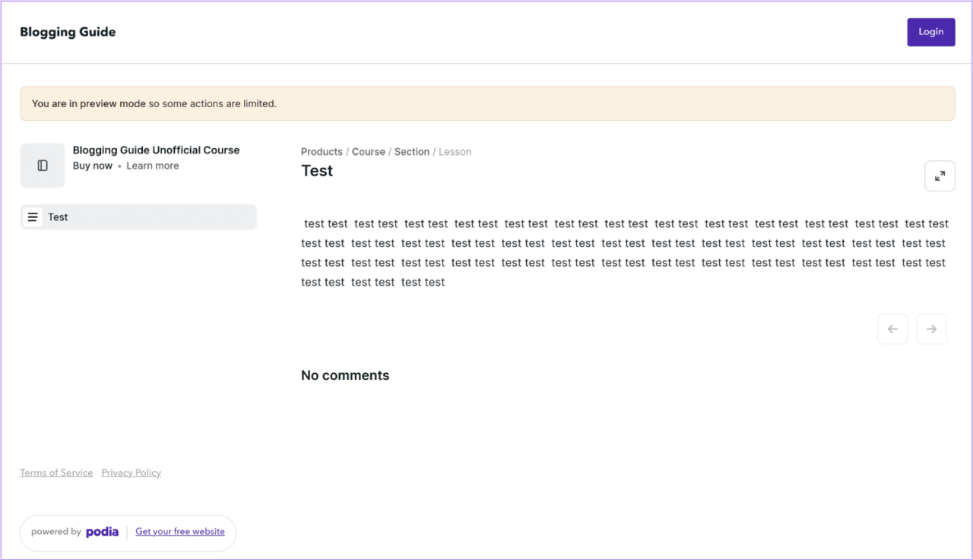Click the Buy now link
Image resolution: width=973 pixels, height=560 pixels.
point(93,165)
